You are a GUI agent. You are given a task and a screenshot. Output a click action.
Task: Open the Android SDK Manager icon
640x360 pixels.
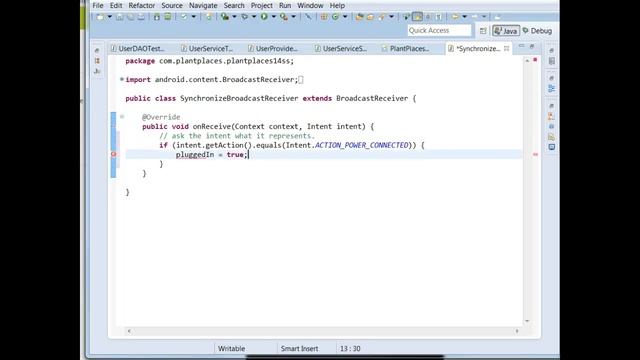coord(157,17)
